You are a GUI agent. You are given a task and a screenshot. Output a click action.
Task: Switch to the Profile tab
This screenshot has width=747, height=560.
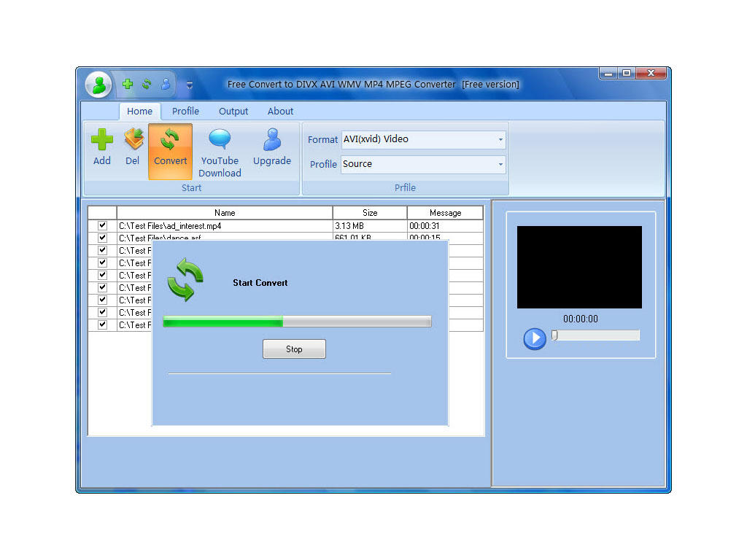pos(185,112)
